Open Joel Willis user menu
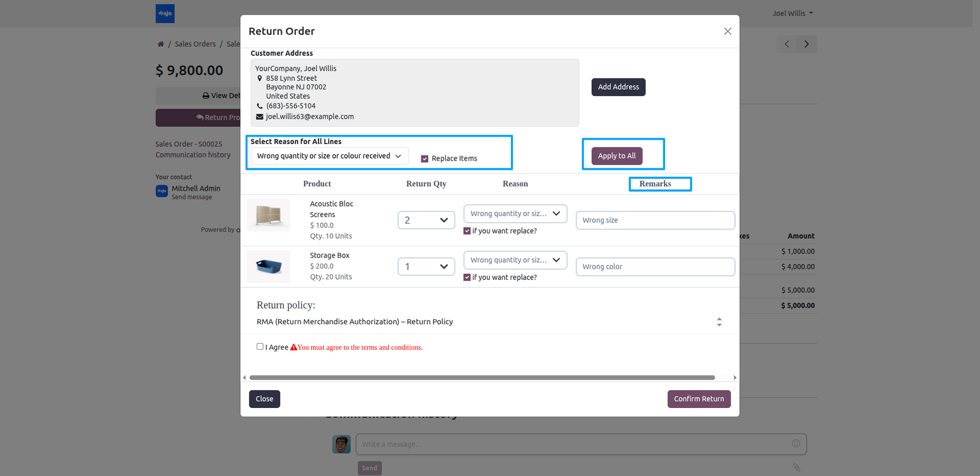This screenshot has width=980, height=476. [x=792, y=13]
